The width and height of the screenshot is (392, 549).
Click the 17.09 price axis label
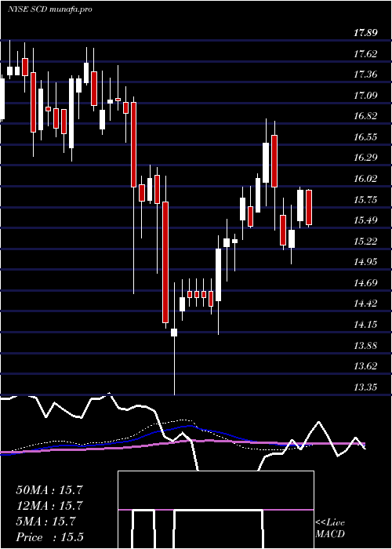(365, 95)
